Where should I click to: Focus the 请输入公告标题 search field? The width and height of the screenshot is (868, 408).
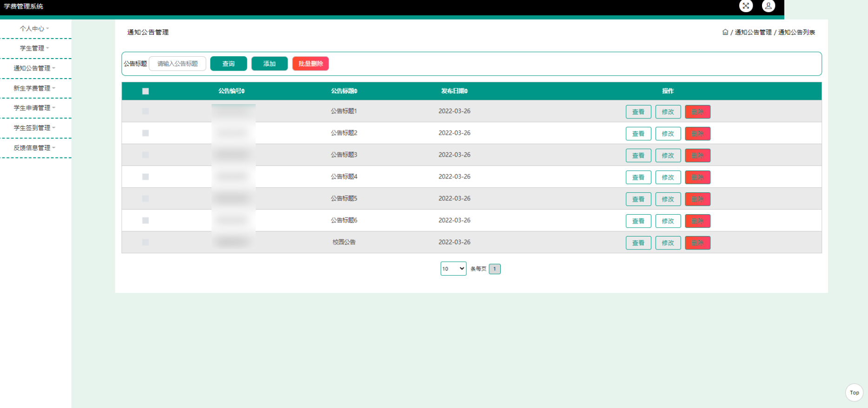tap(178, 64)
